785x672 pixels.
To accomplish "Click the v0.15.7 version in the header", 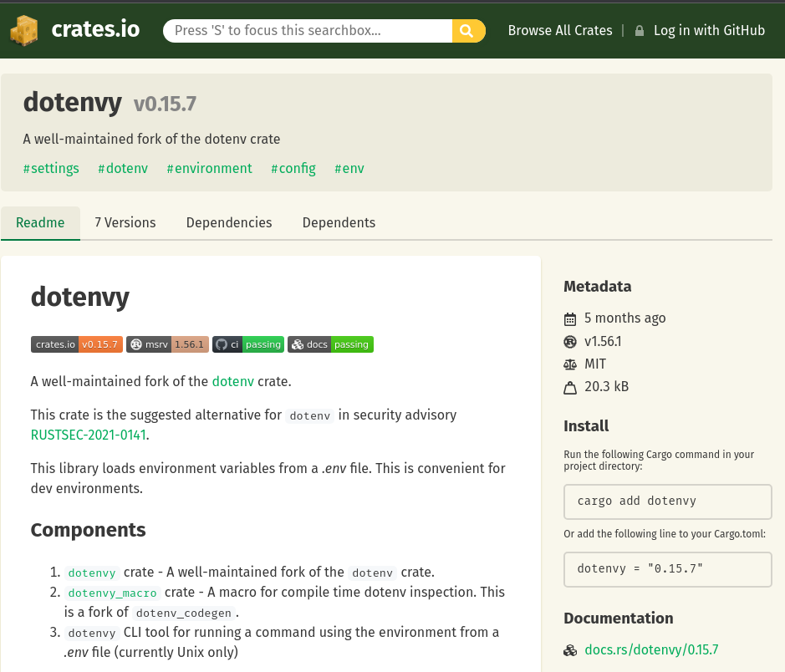I will point(165,104).
